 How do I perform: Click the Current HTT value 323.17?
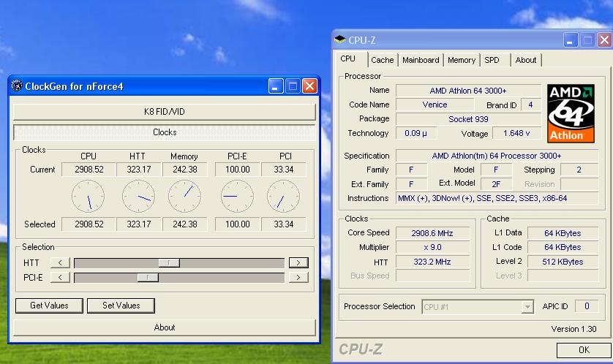coord(139,170)
